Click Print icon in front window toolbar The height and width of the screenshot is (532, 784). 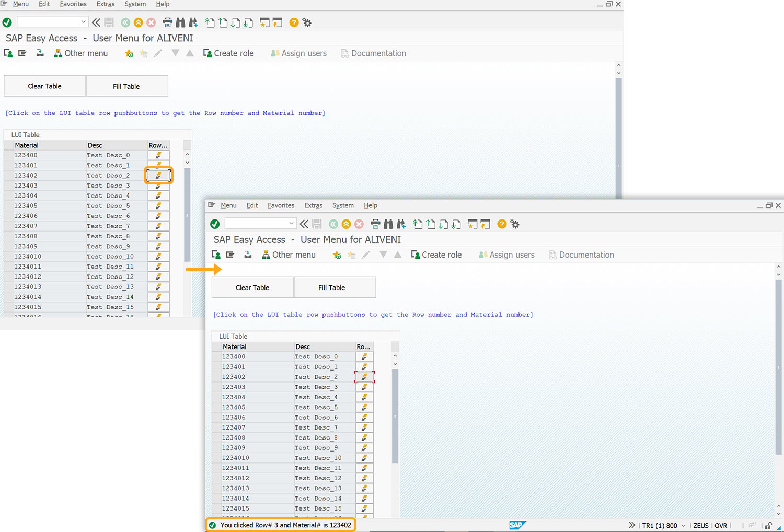pyautogui.click(x=375, y=224)
